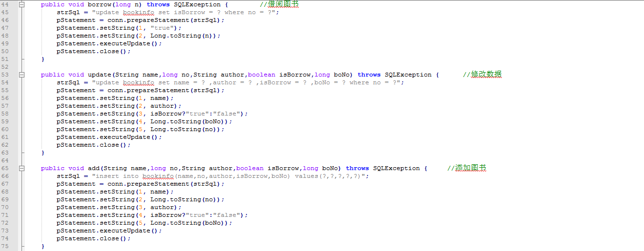Image resolution: width=644 pixels, height=251 pixels.
Task: Click line number 74 in the gutter
Action: click(5, 238)
